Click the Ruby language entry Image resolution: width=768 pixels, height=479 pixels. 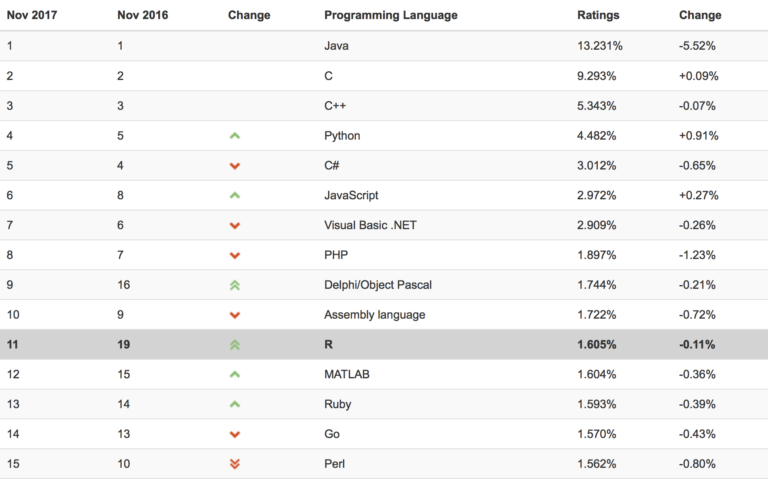coord(338,404)
